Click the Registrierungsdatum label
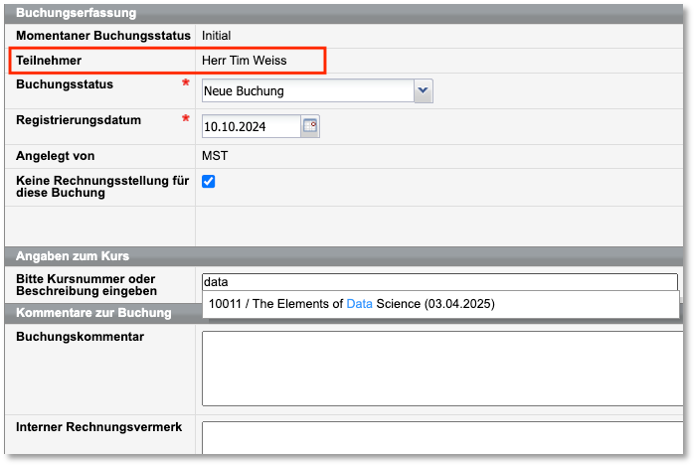This screenshot has width=696, height=468. tap(79, 120)
